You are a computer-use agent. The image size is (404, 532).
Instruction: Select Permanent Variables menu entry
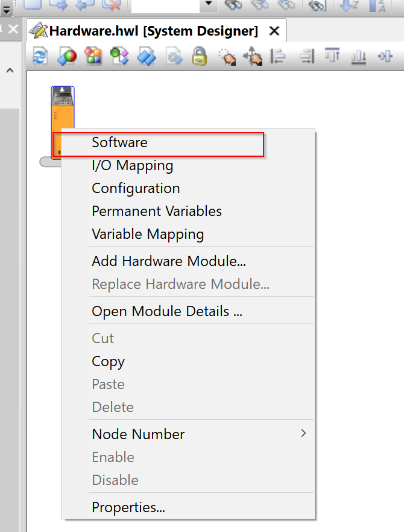pos(188,211)
